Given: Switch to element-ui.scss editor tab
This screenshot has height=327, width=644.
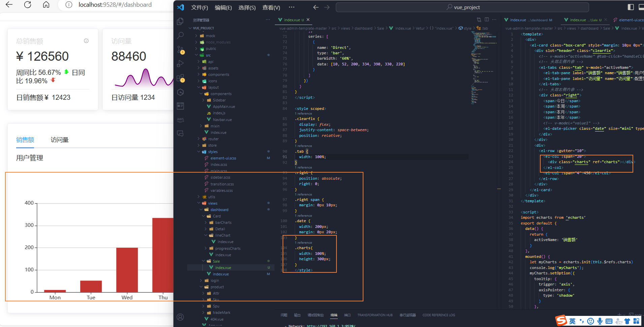Looking at the screenshot, I should (x=629, y=20).
